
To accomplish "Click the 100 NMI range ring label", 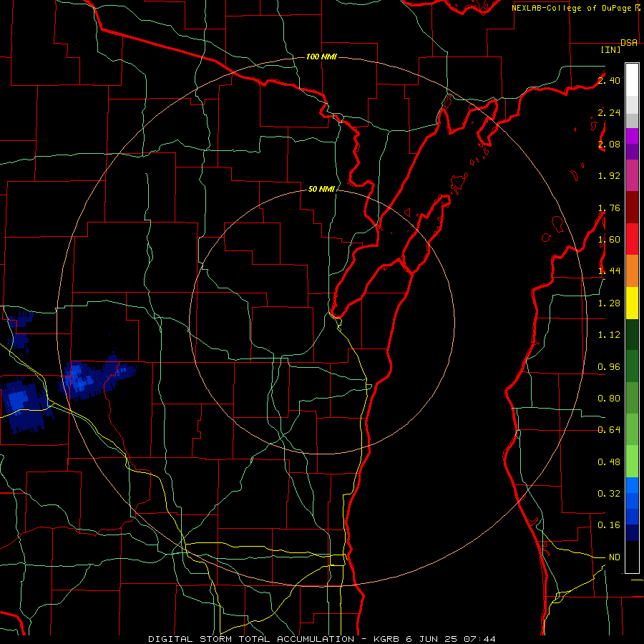I will 321,57.
